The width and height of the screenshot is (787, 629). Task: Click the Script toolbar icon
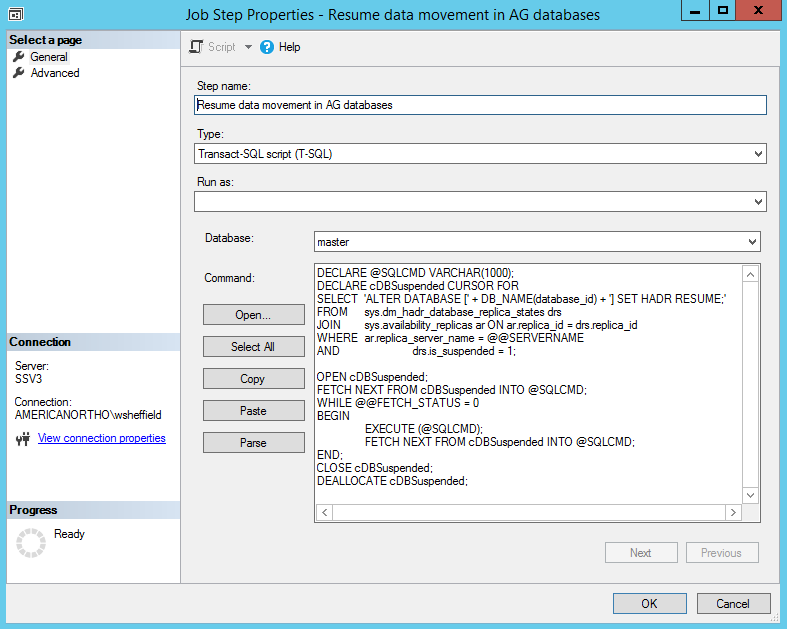(x=196, y=47)
